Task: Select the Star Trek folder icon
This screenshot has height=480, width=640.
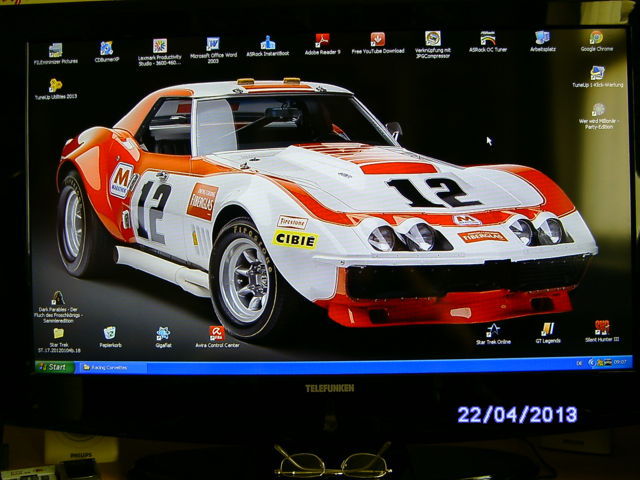Action: 59,341
